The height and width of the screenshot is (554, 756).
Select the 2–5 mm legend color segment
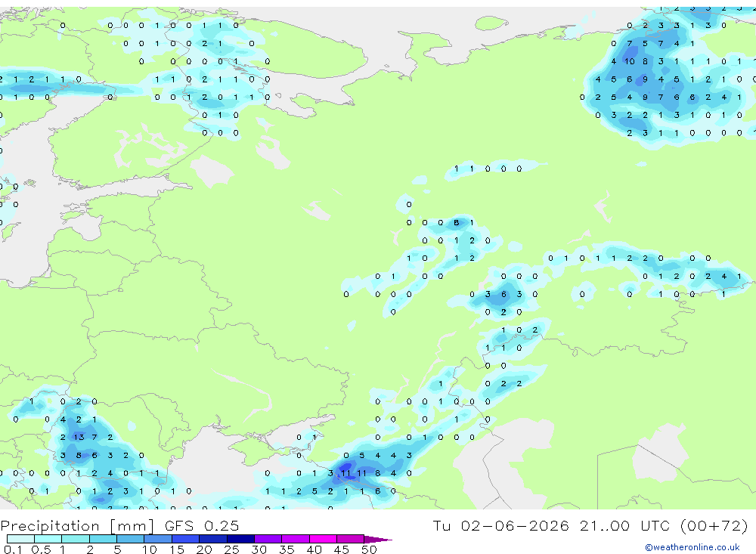click(103, 539)
